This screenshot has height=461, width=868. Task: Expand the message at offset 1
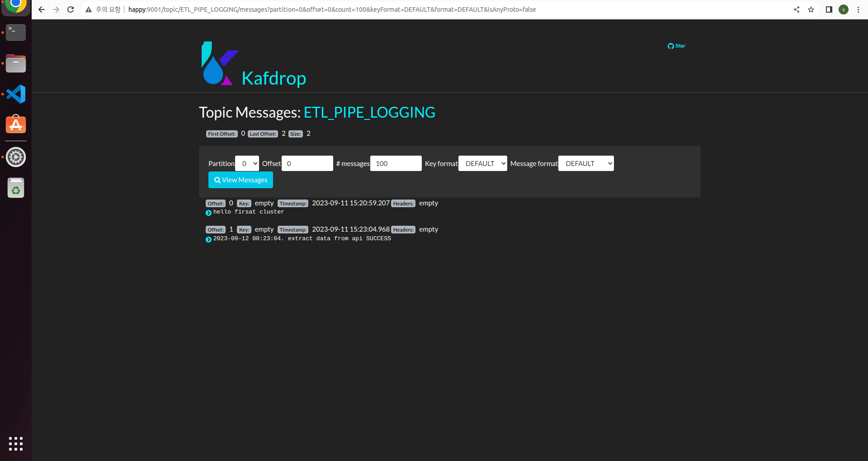tap(208, 240)
